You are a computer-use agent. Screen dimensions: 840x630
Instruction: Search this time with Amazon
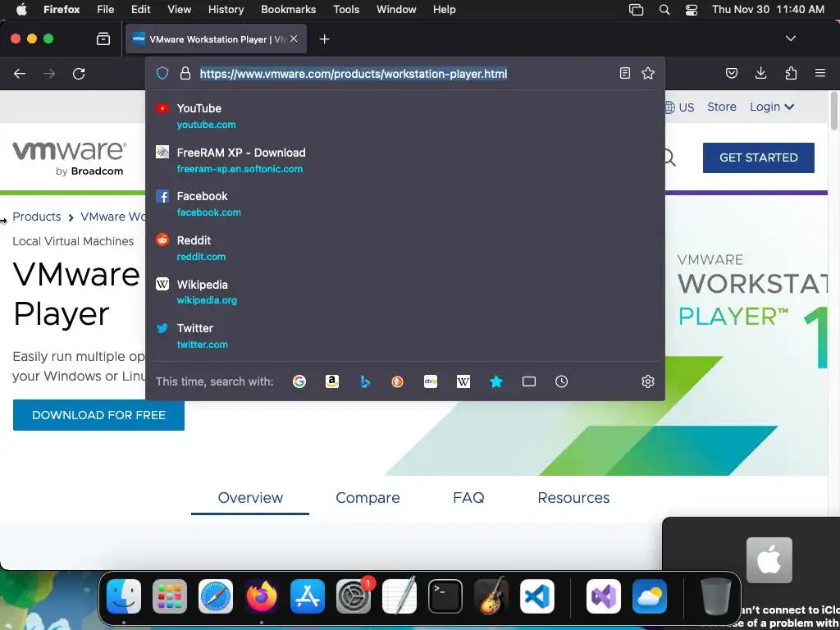pyautogui.click(x=332, y=381)
